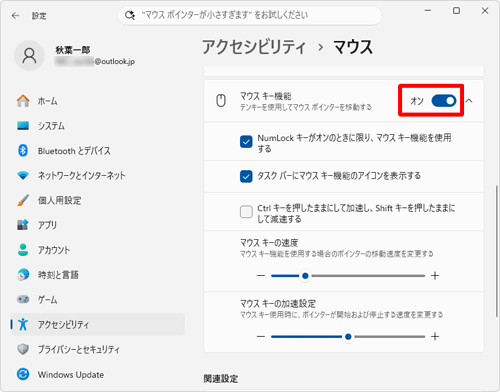Decrease マウス キーの速度 with minus button

[x=261, y=276]
